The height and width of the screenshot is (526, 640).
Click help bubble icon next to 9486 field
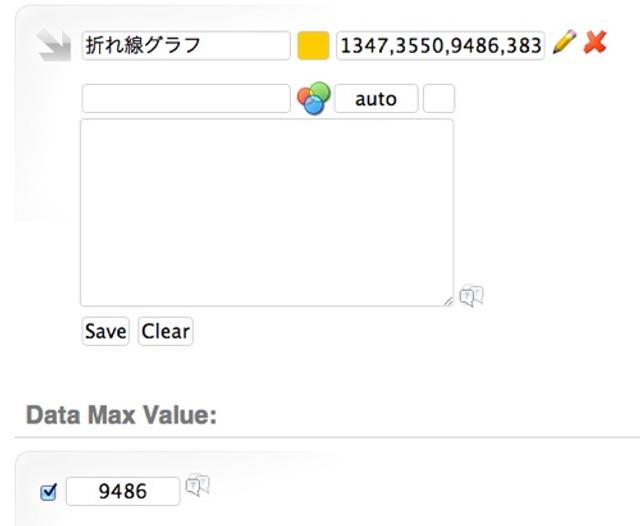[x=197, y=485]
